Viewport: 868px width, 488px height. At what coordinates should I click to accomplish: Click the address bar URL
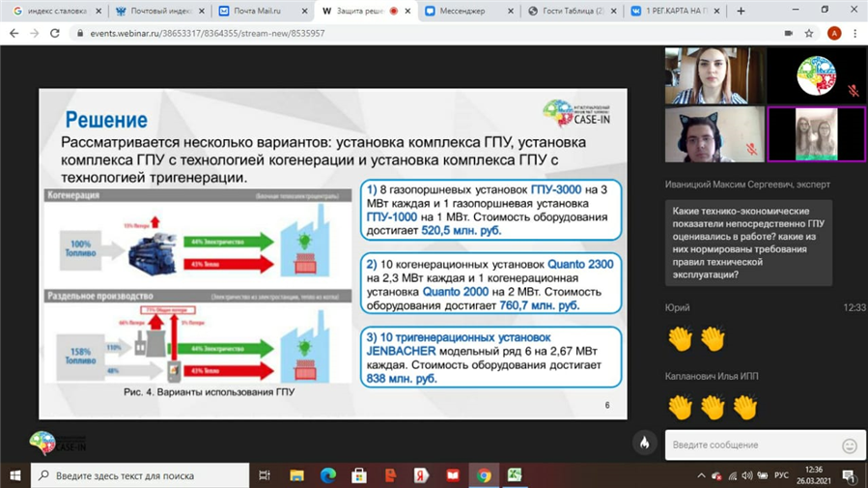[207, 33]
